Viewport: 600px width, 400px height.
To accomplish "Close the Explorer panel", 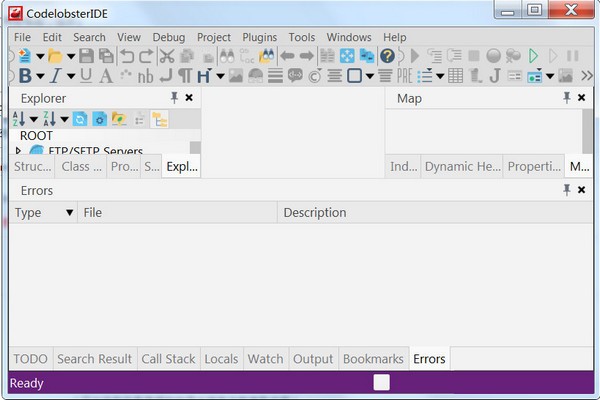I will 189,98.
